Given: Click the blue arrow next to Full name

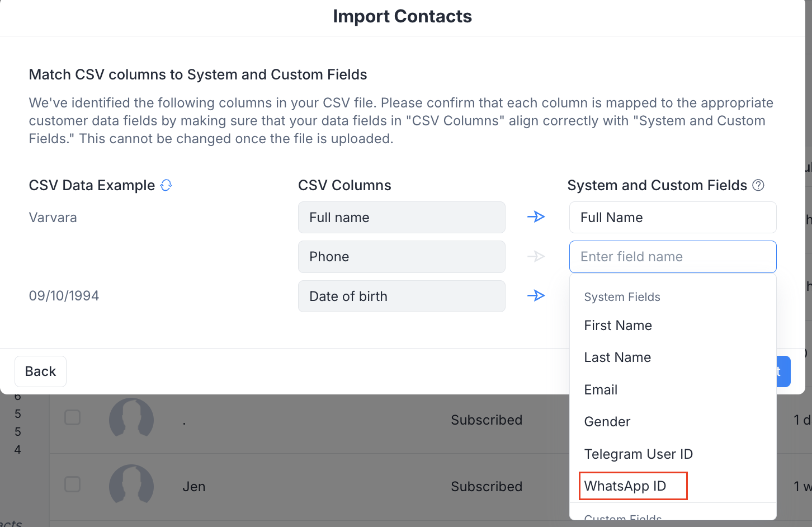Looking at the screenshot, I should (536, 217).
